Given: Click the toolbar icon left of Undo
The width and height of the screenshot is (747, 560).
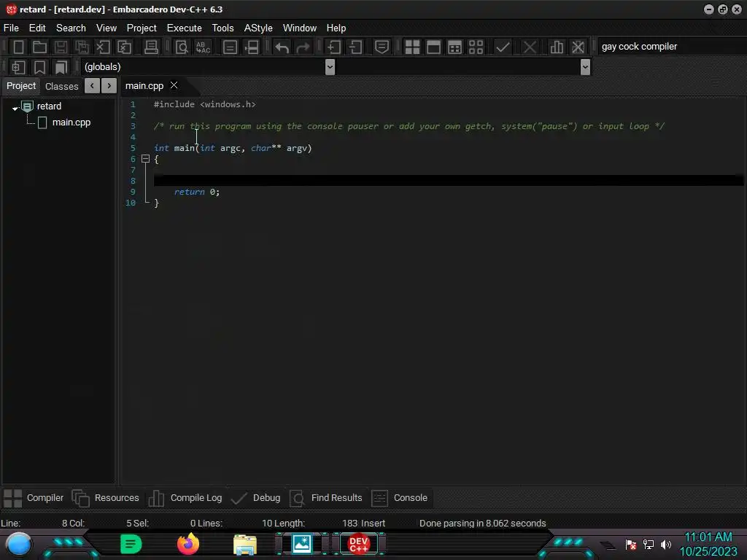Looking at the screenshot, I should click(251, 47).
